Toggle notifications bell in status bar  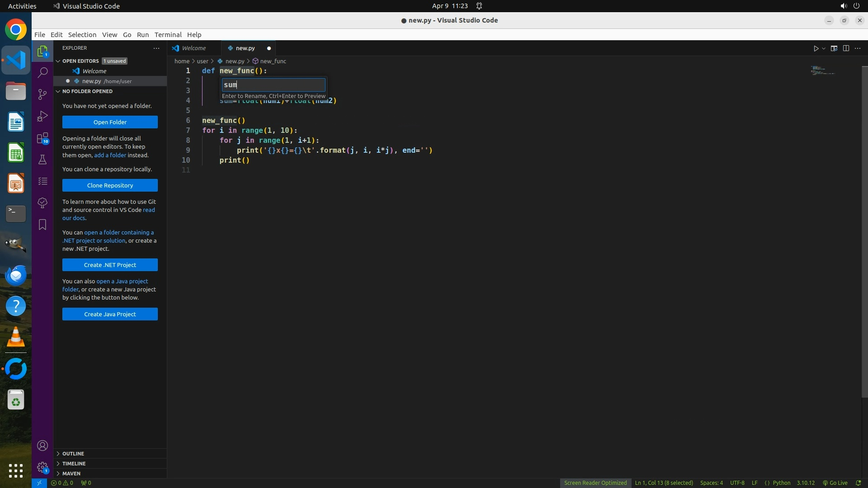858,483
